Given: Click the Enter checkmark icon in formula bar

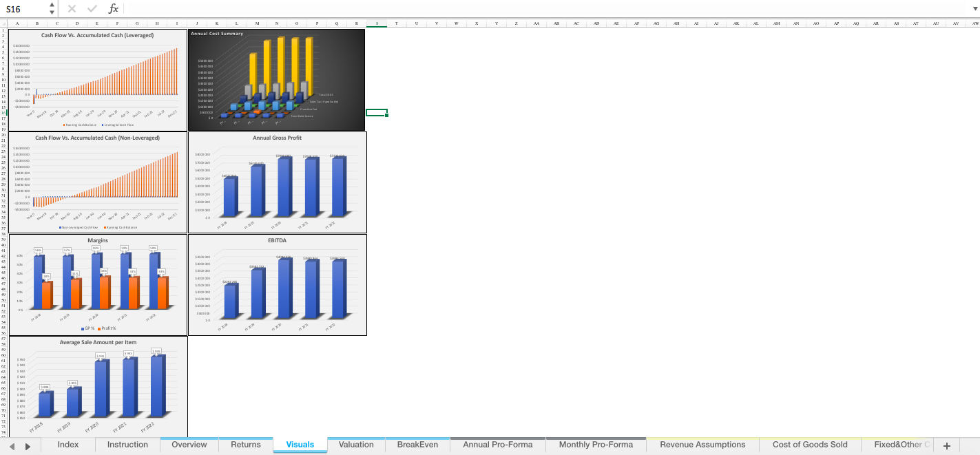Looking at the screenshot, I should tap(92, 9).
